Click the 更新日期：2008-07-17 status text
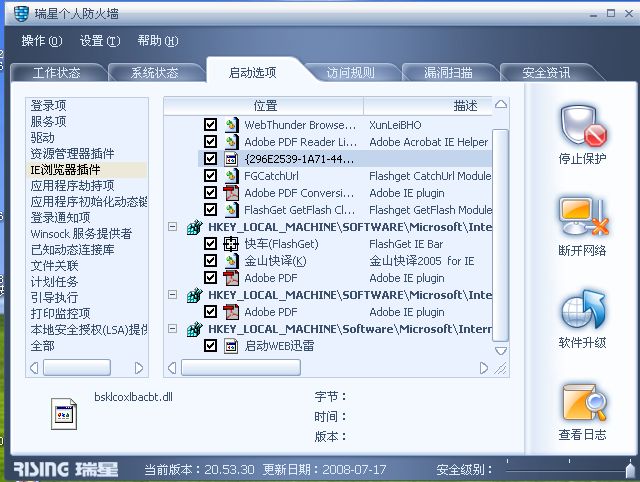 (324, 470)
